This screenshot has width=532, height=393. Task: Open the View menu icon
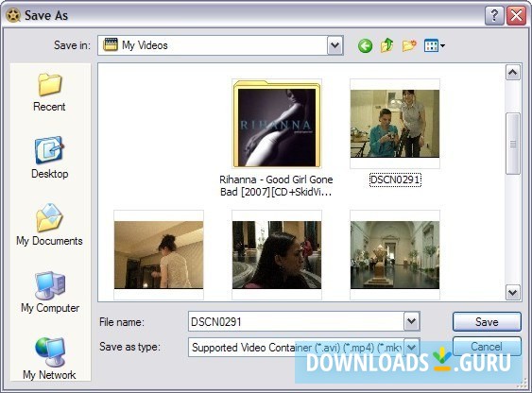[x=435, y=45]
